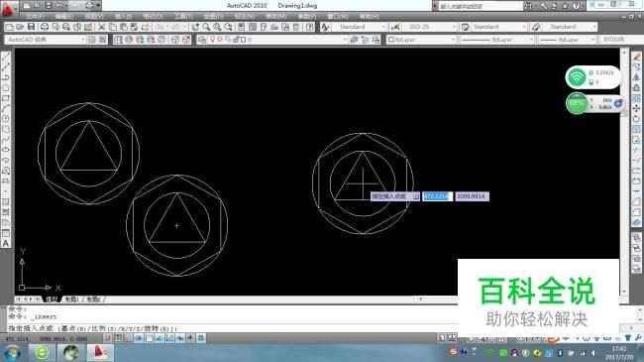Click the InfoCenter search input box
The width and height of the screenshot is (644, 362).
480,6
